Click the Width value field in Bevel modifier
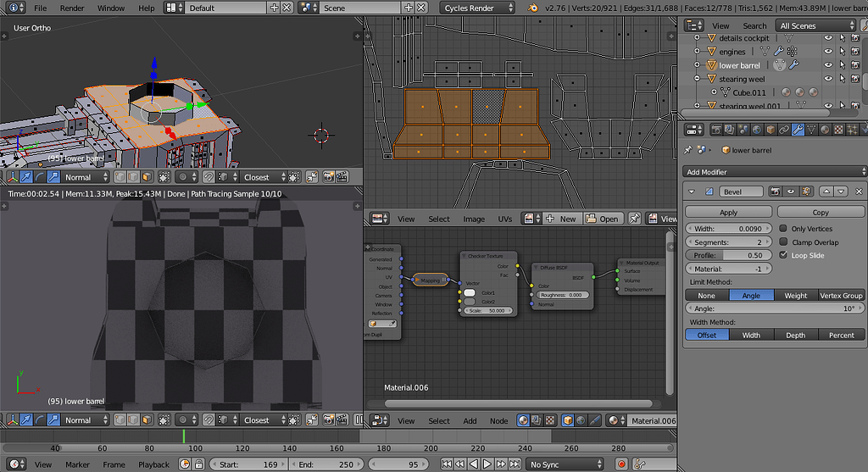Image resolution: width=868 pixels, height=472 pixels. point(728,229)
